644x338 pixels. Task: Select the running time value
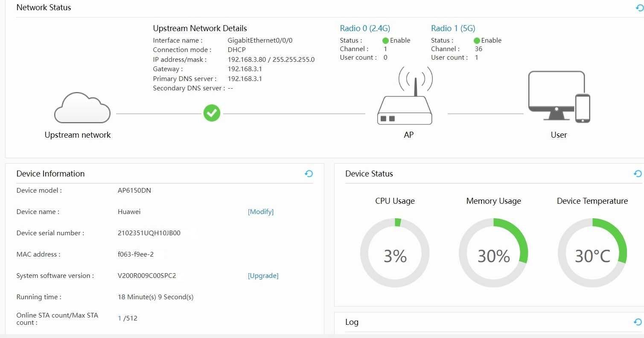click(155, 297)
